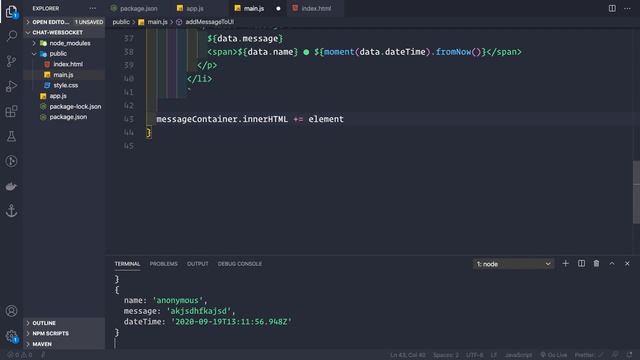This screenshot has width=640, height=360.
Task: Click unsaved dot on main.js tab
Action: (278, 9)
